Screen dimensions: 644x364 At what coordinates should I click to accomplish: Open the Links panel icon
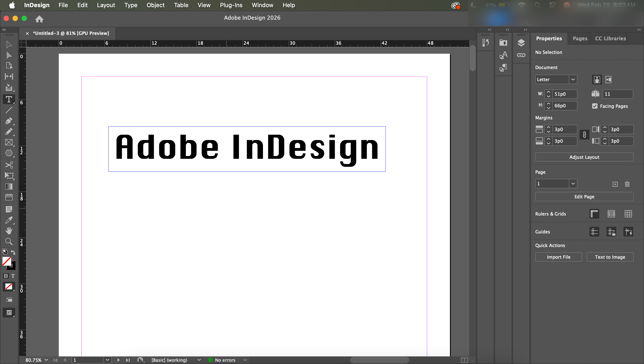tap(521, 55)
